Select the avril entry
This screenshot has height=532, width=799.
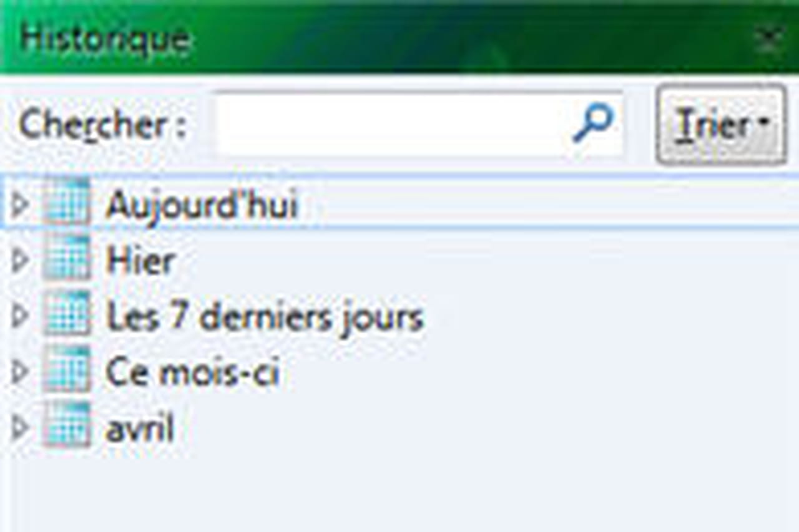(x=140, y=428)
